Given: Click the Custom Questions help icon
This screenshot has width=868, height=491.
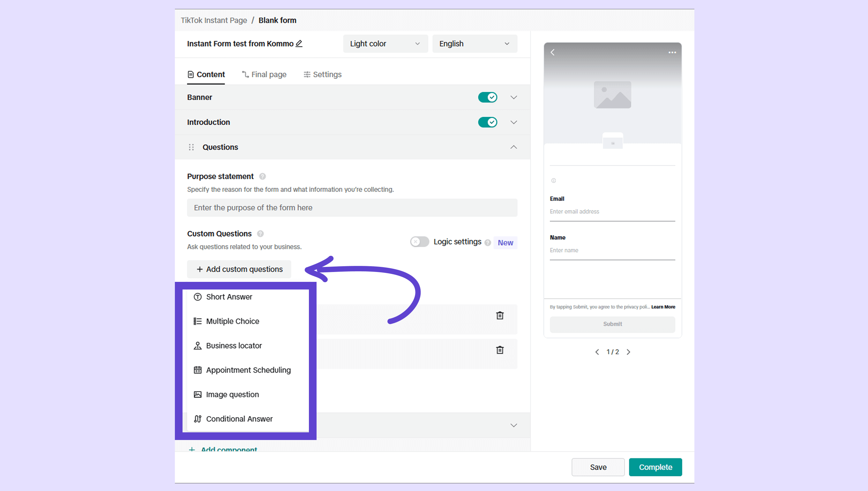Looking at the screenshot, I should click(260, 234).
